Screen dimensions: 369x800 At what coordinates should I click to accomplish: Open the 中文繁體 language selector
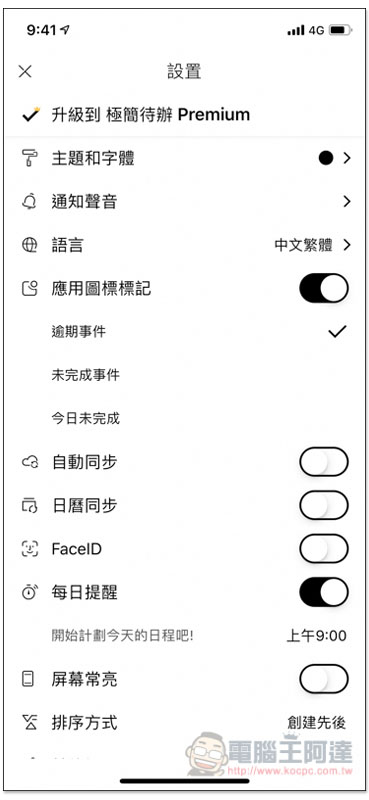tap(313, 245)
